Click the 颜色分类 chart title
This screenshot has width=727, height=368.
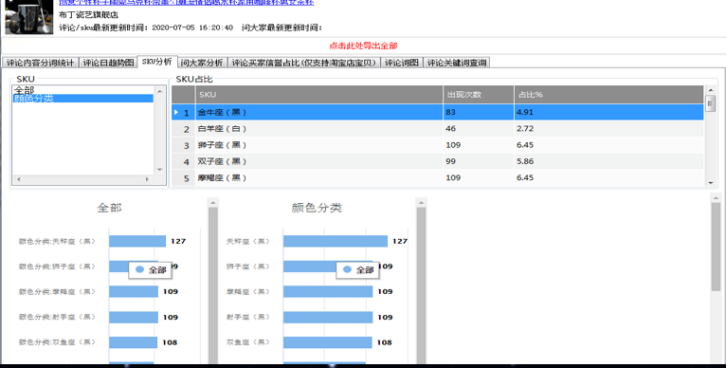[x=317, y=208]
